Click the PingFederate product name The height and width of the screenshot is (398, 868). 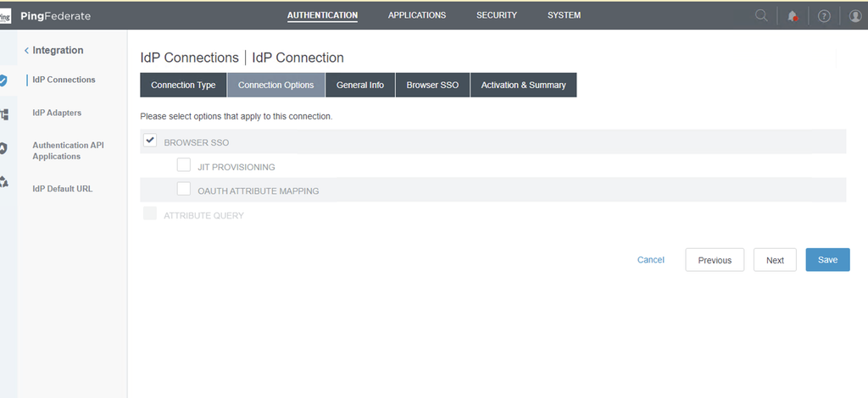pyautogui.click(x=55, y=16)
